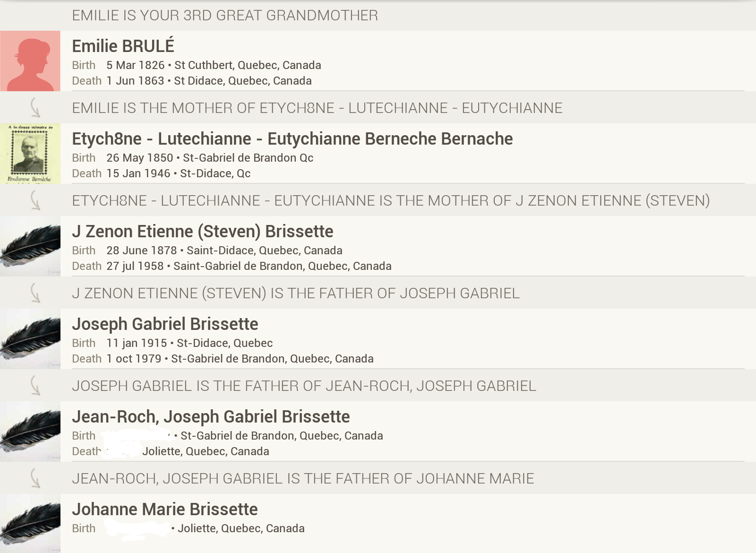This screenshot has width=756, height=553.
Task: Click 'Emilie is your 3rd great grandmother' header
Action: point(225,15)
